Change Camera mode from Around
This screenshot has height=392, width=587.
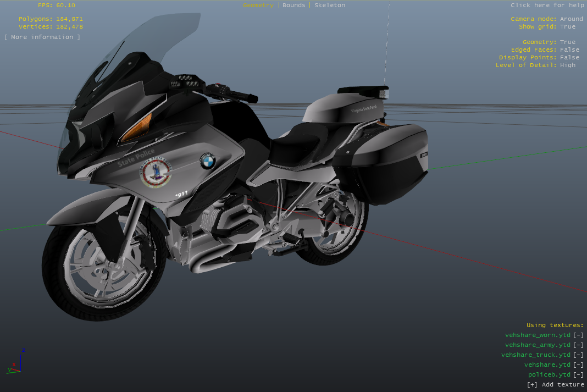(x=571, y=19)
